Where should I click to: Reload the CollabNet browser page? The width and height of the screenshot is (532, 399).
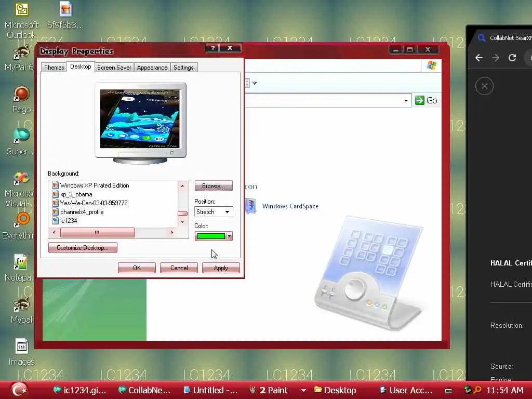click(512, 58)
